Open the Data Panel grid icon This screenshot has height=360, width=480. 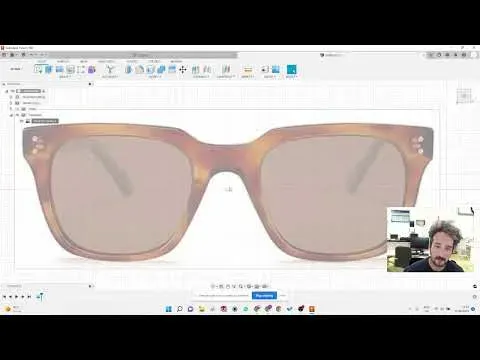click(x=4, y=54)
